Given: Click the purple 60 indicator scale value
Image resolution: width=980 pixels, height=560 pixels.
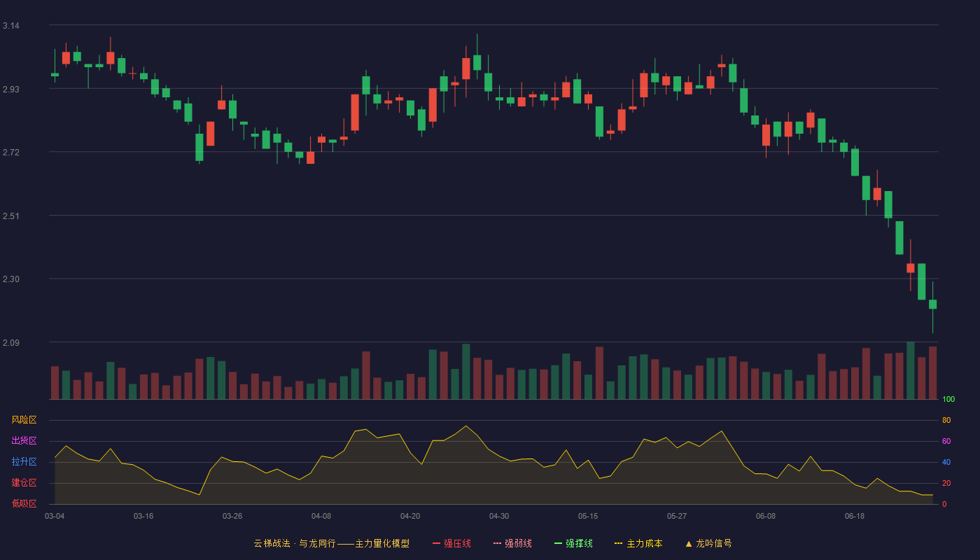Looking at the screenshot, I should pos(946,441).
